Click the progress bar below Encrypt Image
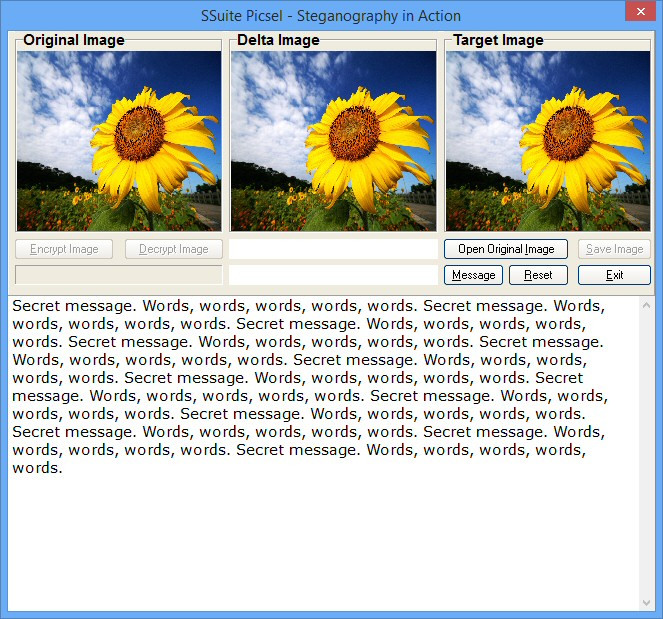Image resolution: width=663 pixels, height=619 pixels. 119,275
